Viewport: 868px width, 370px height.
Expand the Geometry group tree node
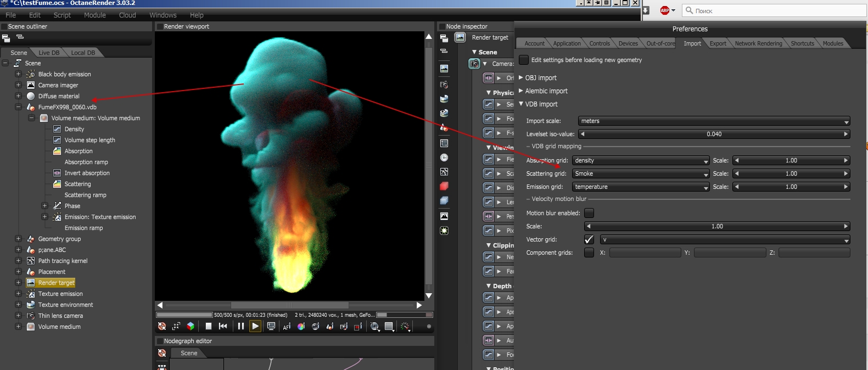(18, 239)
